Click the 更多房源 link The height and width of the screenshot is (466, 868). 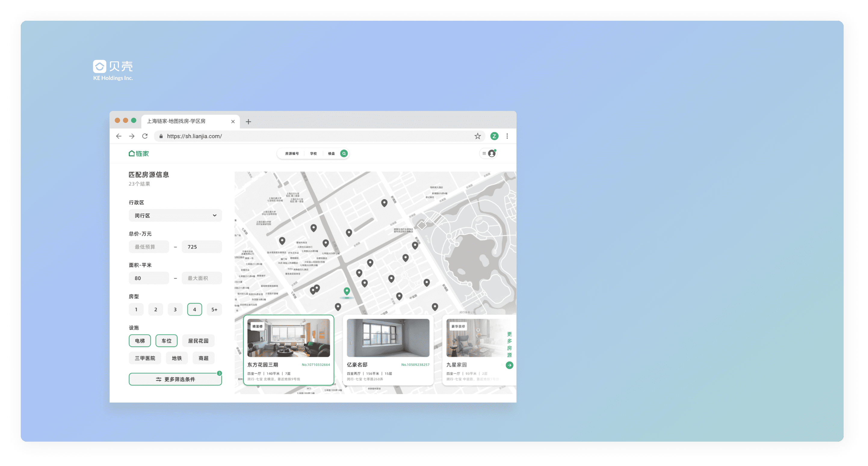click(x=509, y=345)
